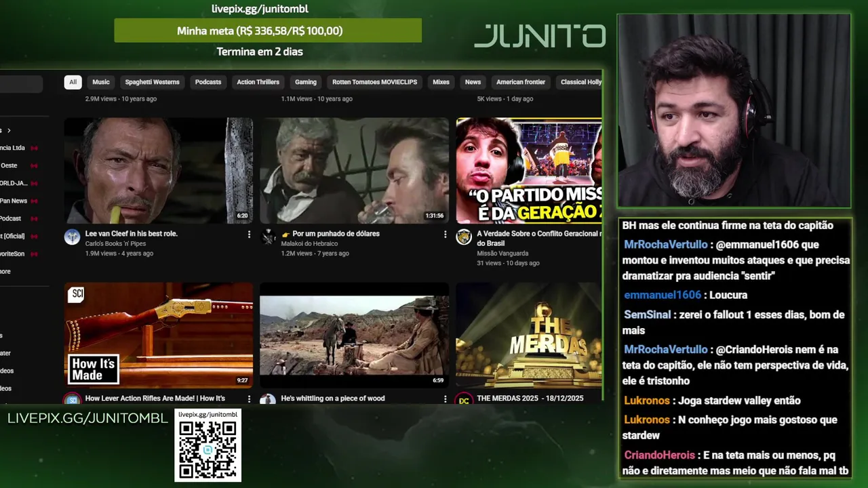Image resolution: width=868 pixels, height=488 pixels.
Task: Select the Action Thrillers filter chip
Action: (258, 82)
